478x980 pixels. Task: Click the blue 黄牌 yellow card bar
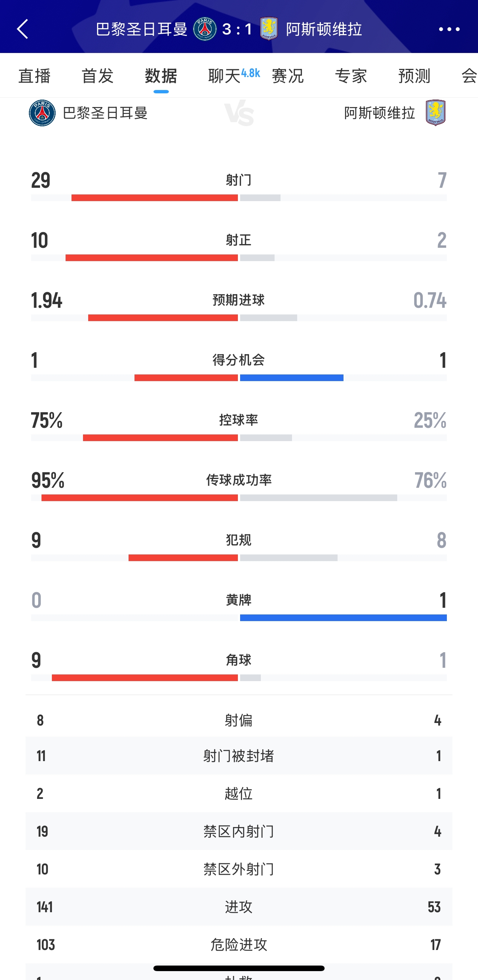click(343, 618)
